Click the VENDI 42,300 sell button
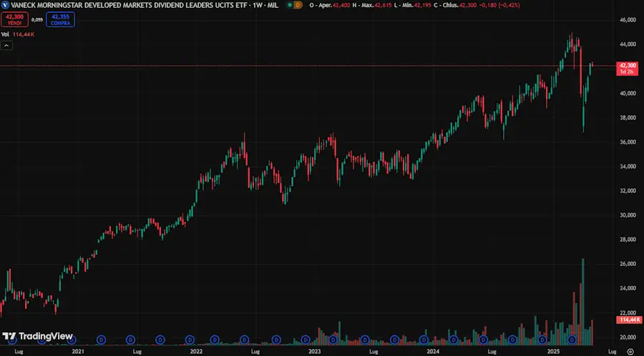The width and height of the screenshot is (644, 356). (x=14, y=19)
